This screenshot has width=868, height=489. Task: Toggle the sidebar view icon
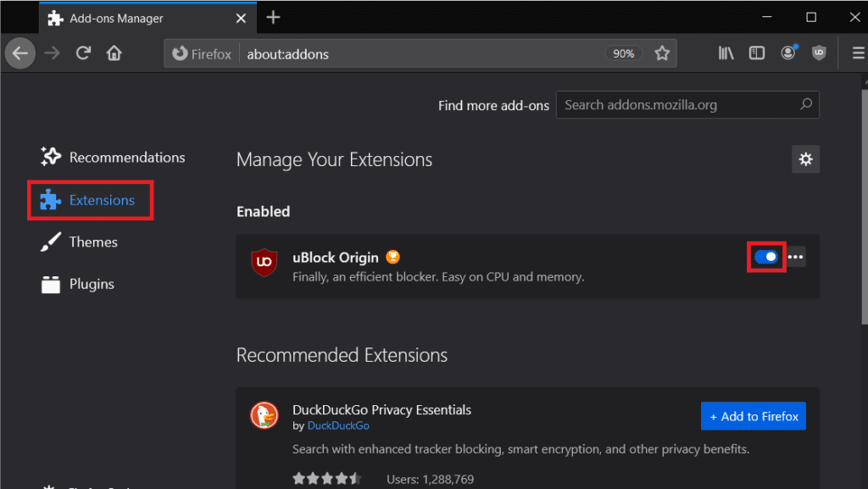757,53
